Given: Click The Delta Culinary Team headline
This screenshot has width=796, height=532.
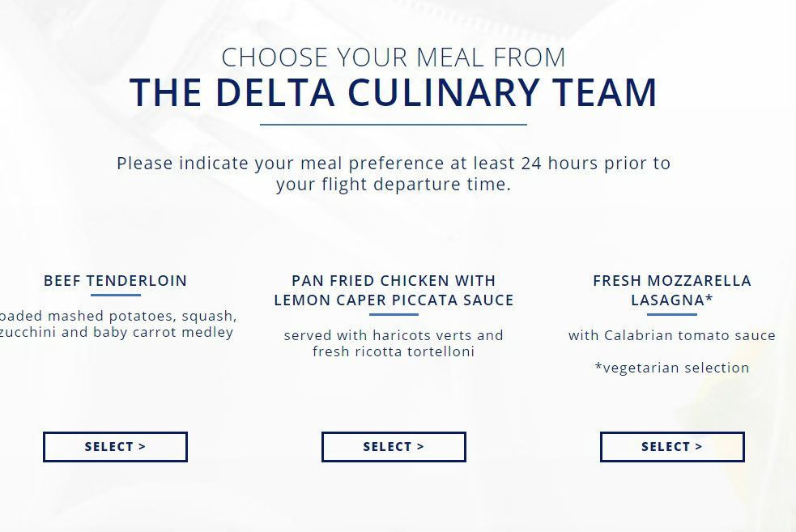Looking at the screenshot, I should [394, 92].
